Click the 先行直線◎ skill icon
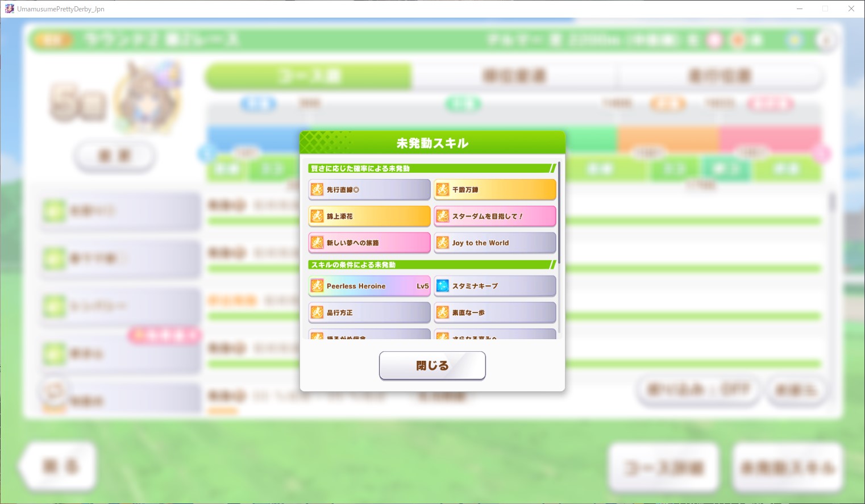The width and height of the screenshot is (865, 504). [317, 190]
